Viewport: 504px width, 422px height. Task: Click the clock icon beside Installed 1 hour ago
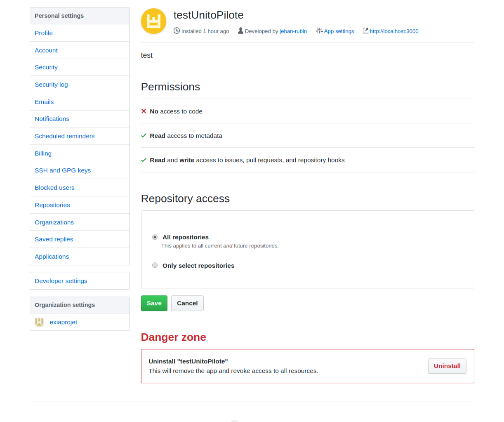(x=177, y=31)
